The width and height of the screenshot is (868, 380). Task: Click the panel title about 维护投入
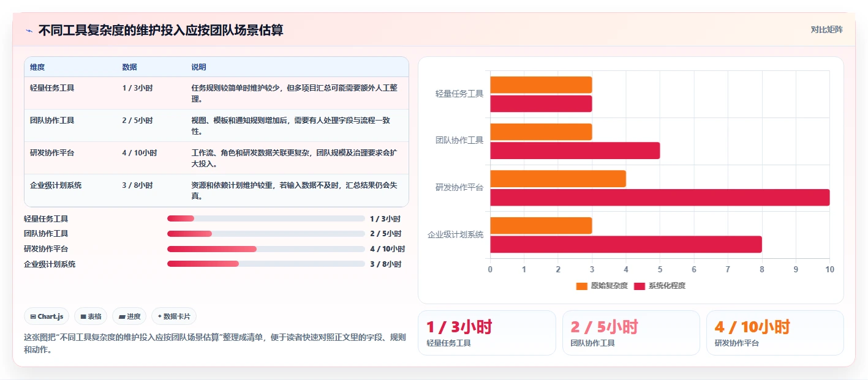(160, 30)
